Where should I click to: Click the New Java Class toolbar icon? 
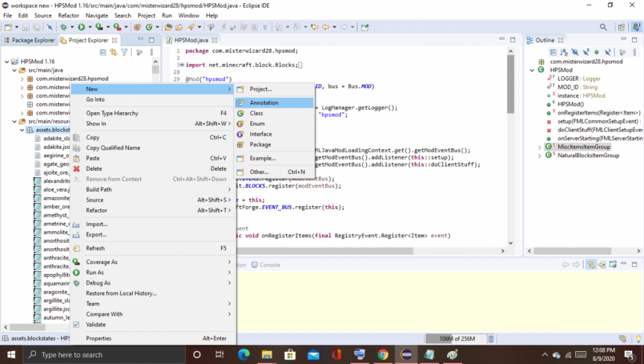click(x=149, y=27)
